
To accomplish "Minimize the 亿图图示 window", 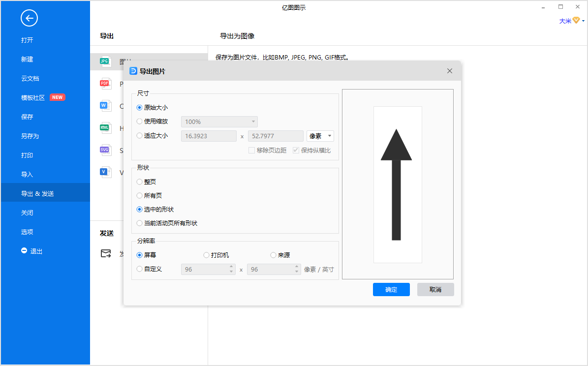I will pos(543,7).
